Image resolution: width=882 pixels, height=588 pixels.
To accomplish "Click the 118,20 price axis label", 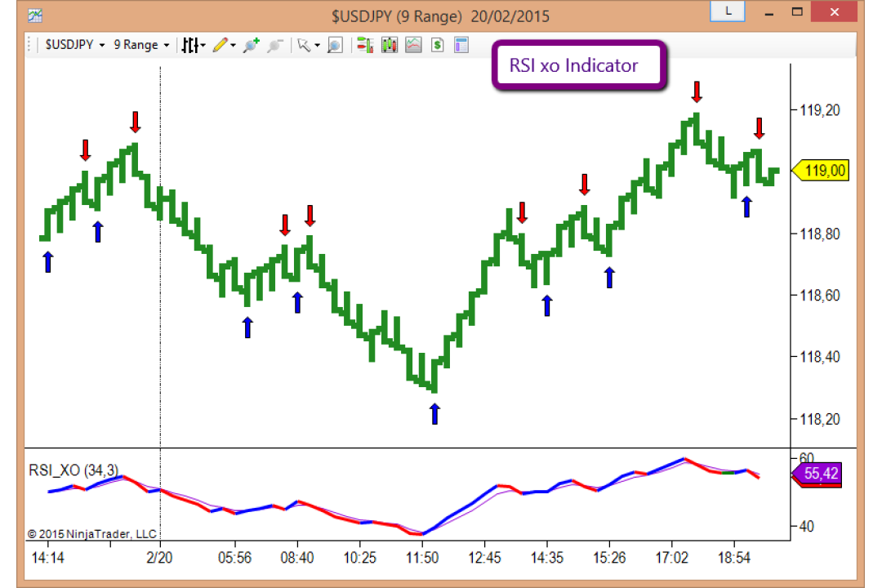I will click(820, 419).
